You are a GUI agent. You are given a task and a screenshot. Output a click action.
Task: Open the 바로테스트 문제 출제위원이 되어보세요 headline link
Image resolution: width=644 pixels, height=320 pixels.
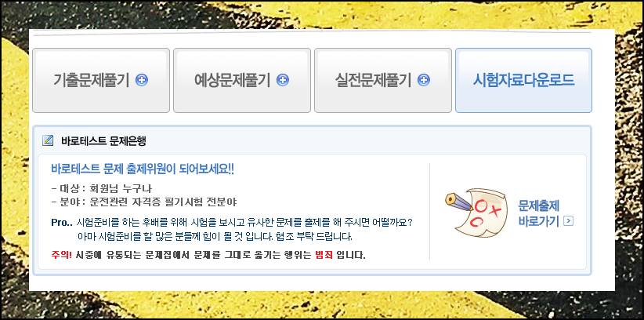point(143,169)
